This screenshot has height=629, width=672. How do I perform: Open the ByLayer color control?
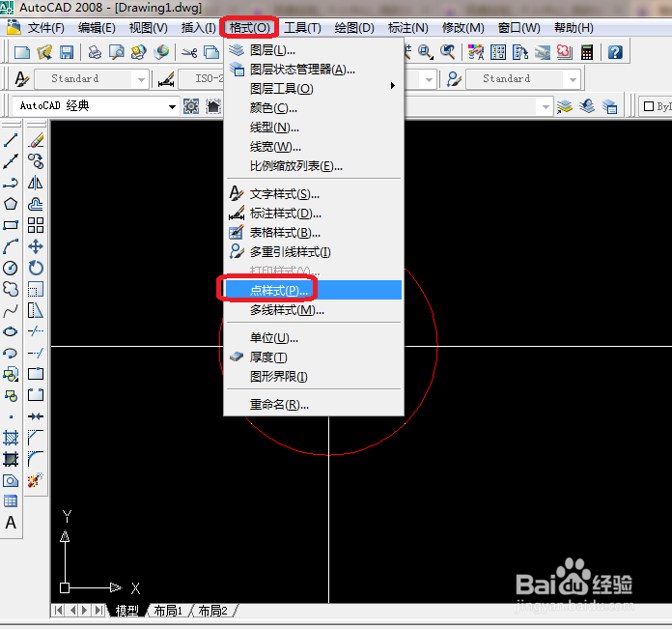pyautogui.click(x=657, y=106)
